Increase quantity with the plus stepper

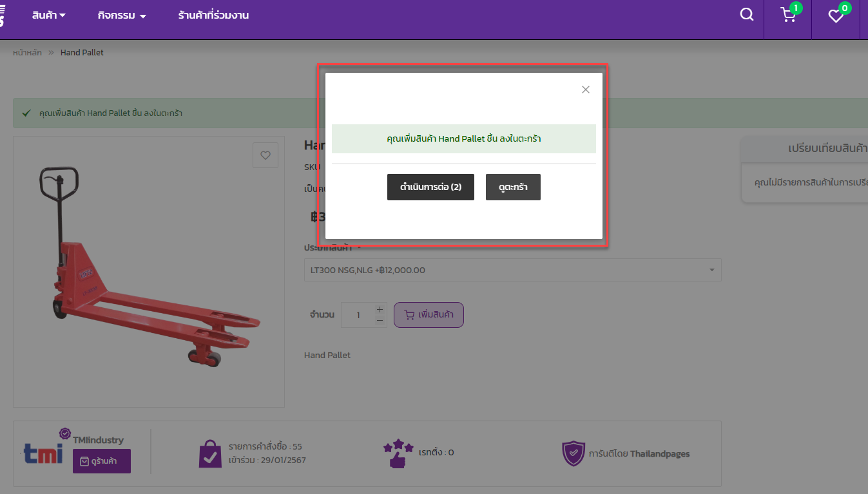point(380,310)
